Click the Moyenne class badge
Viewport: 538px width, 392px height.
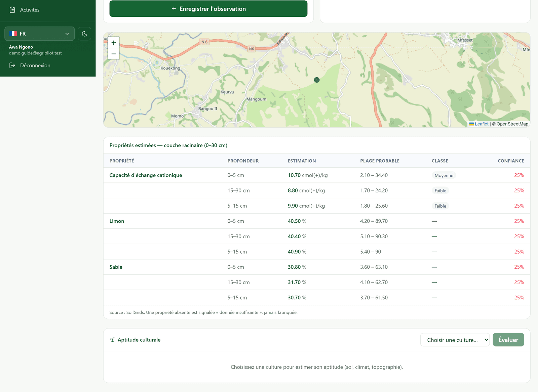pos(444,175)
